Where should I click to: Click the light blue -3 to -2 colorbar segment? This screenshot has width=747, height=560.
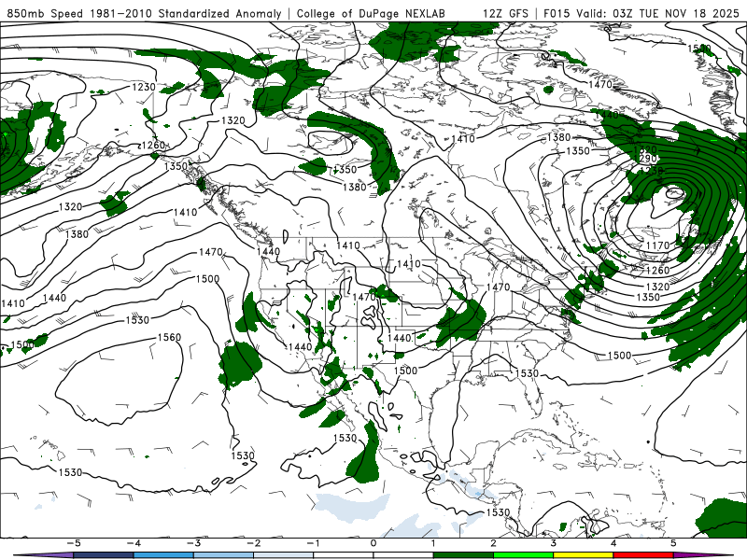[223, 555]
